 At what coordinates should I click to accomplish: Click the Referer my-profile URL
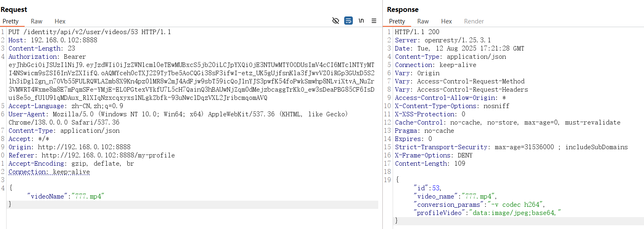pos(108,155)
